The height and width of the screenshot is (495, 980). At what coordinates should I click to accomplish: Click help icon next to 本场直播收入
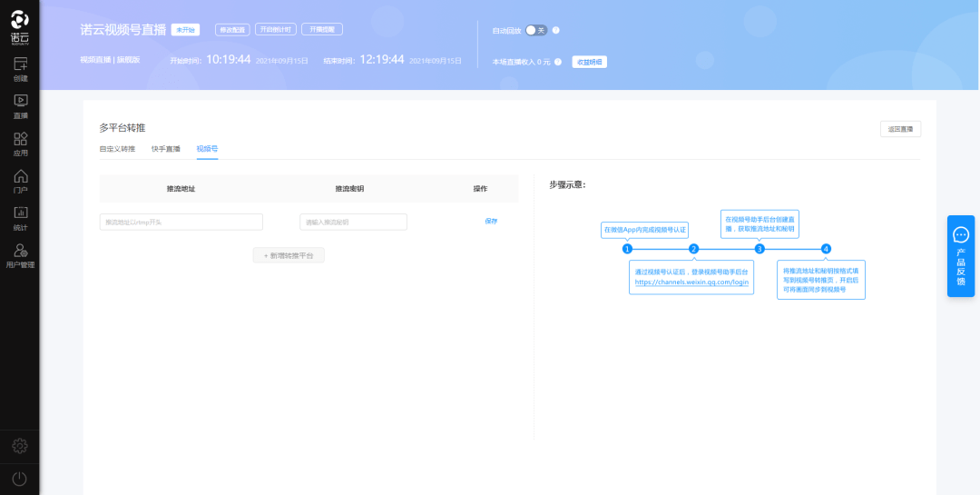coord(557,62)
